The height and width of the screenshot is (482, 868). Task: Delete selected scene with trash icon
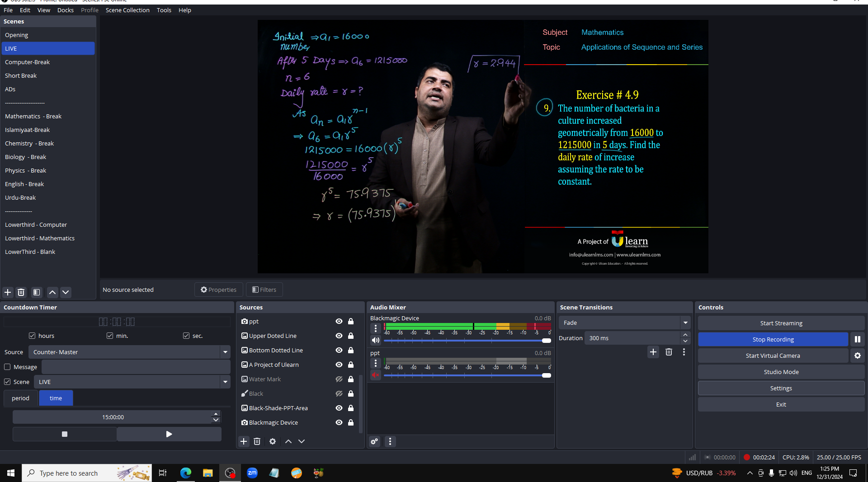(x=21, y=292)
